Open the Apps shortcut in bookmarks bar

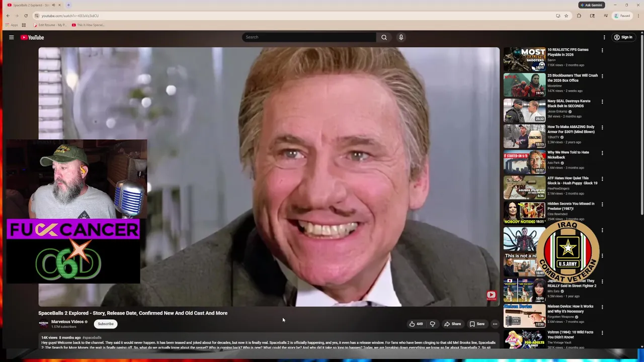12,25
